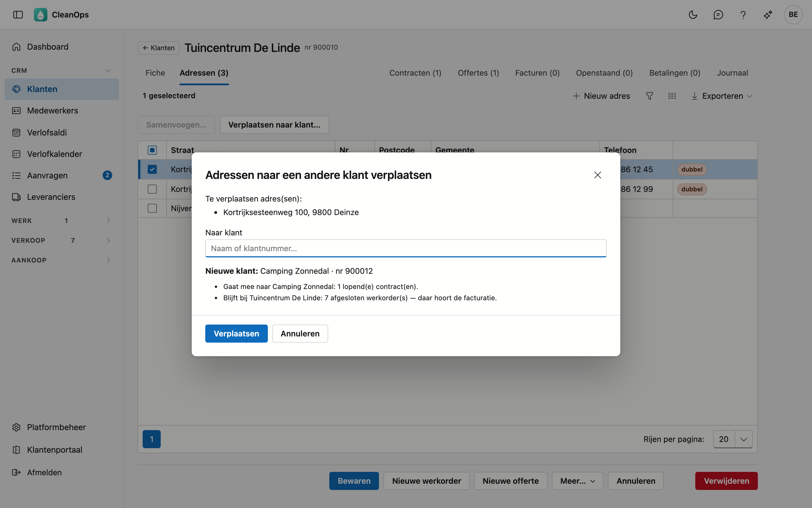
Task: Open the Meer... dropdown menu
Action: [577, 481]
